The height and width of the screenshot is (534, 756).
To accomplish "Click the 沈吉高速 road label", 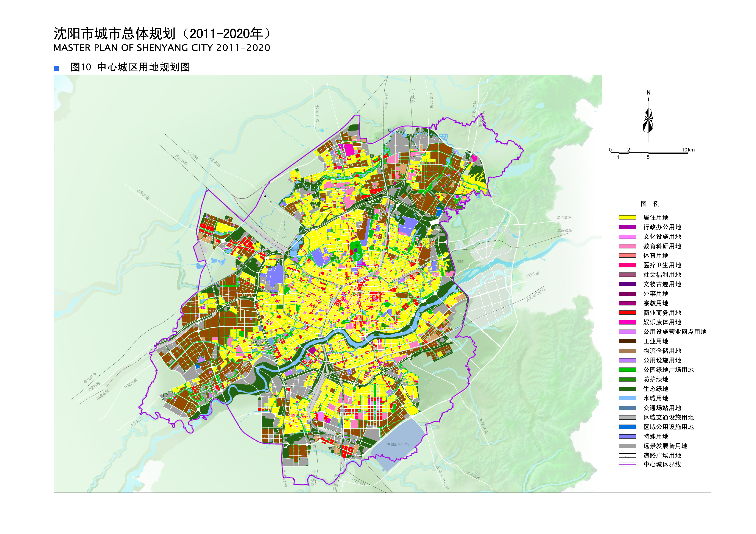I will (x=564, y=217).
